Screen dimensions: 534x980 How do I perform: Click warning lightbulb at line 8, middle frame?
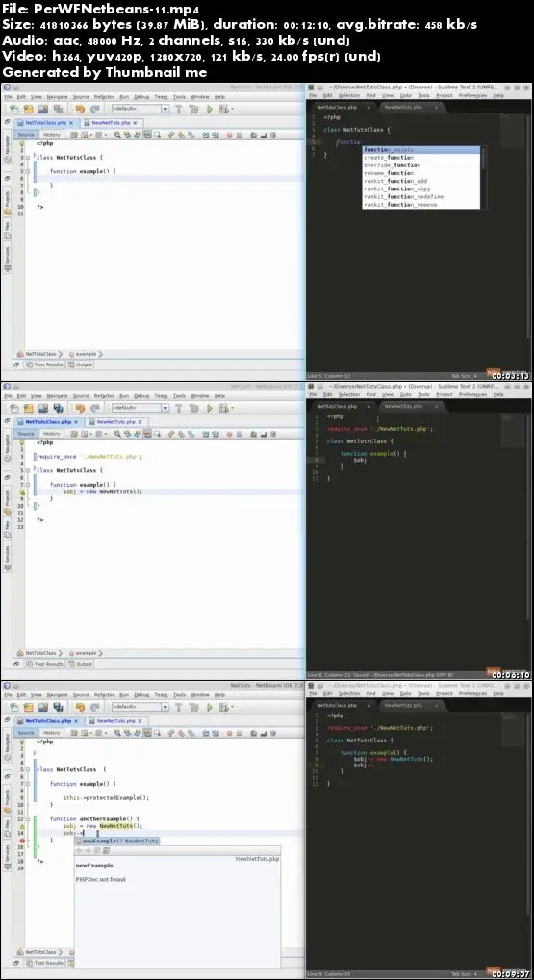21,491
